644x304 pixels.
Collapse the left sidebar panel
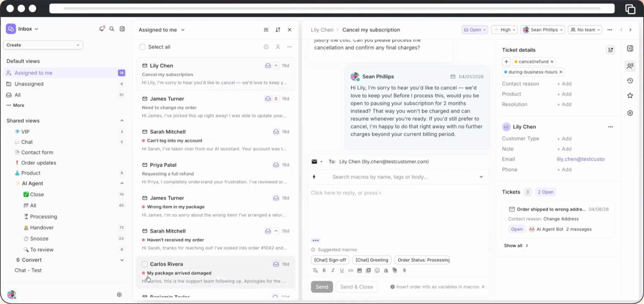(x=122, y=29)
